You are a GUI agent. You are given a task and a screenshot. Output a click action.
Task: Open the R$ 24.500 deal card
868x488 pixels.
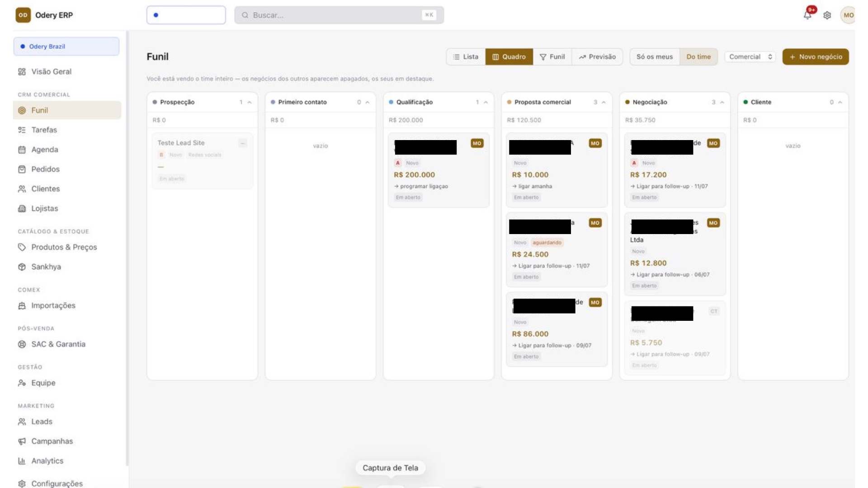[557, 249]
